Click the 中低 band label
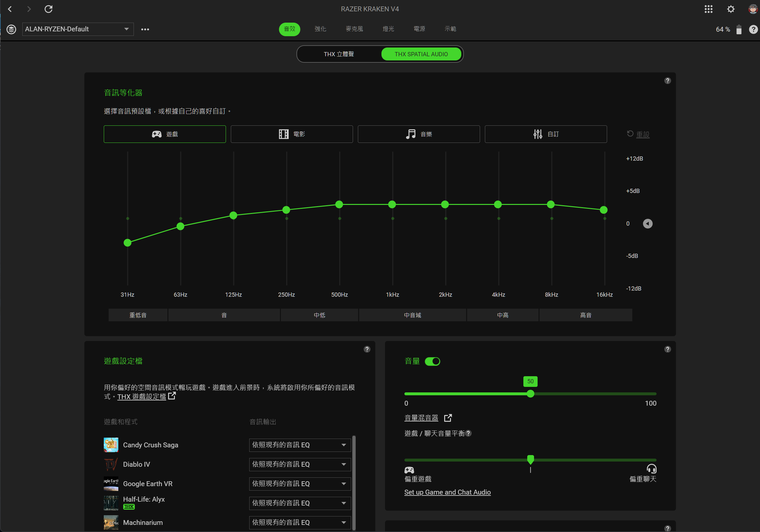The width and height of the screenshot is (760, 532). click(319, 315)
